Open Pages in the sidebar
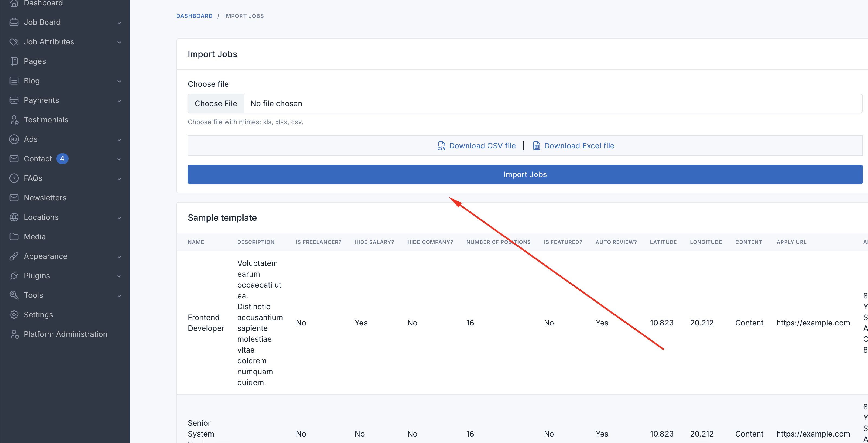Image resolution: width=868 pixels, height=443 pixels. [x=65, y=61]
